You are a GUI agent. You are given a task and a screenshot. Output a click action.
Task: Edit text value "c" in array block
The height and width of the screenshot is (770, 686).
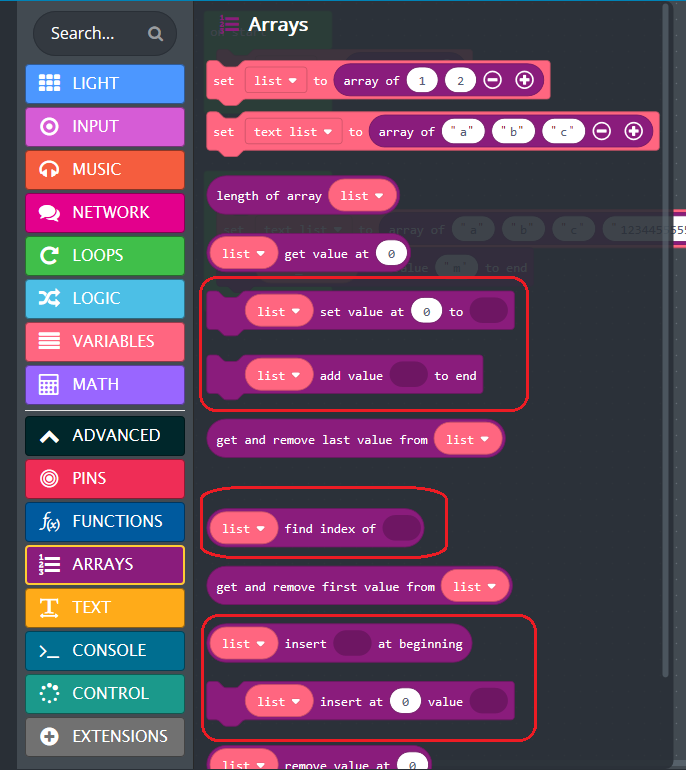563,132
